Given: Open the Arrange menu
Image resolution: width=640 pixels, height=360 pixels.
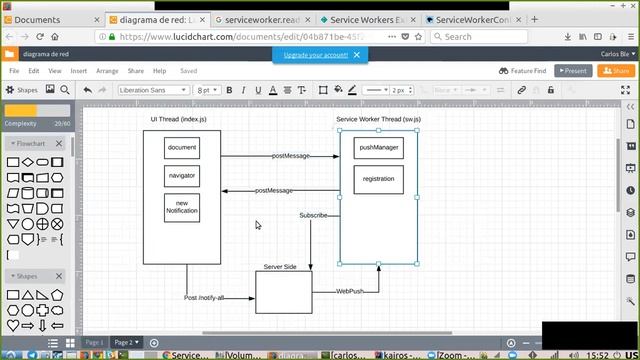Looking at the screenshot, I should [x=107, y=71].
